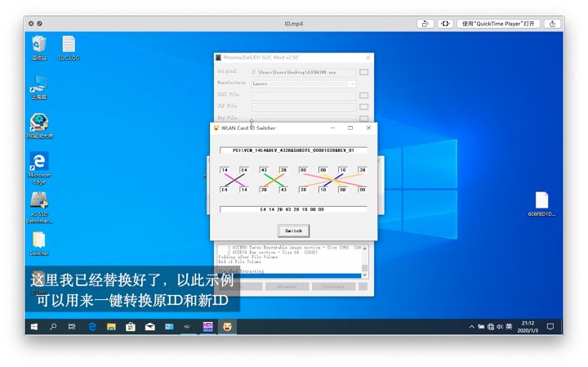Viewport: 588px width, 367px height.
Task: Open the 608FBD1D file on desktop
Action: [541, 204]
